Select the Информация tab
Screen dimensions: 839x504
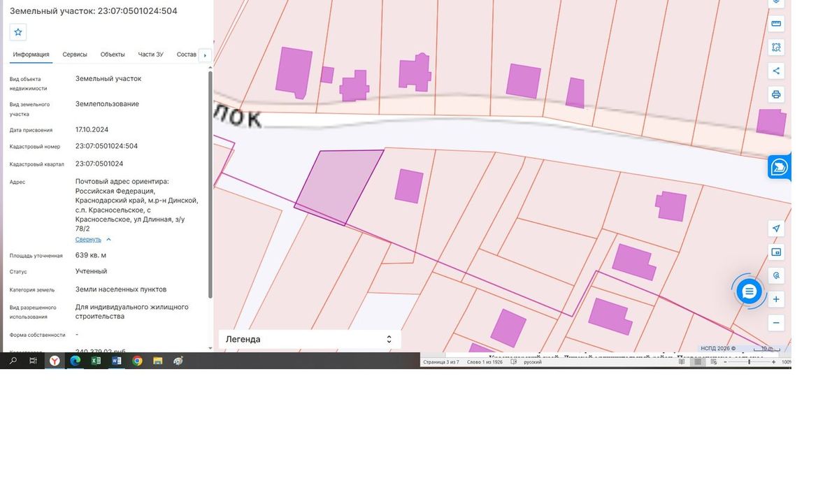pyautogui.click(x=31, y=55)
